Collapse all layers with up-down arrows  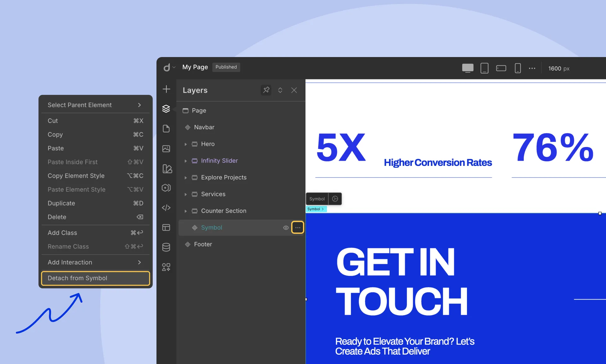[x=280, y=90]
